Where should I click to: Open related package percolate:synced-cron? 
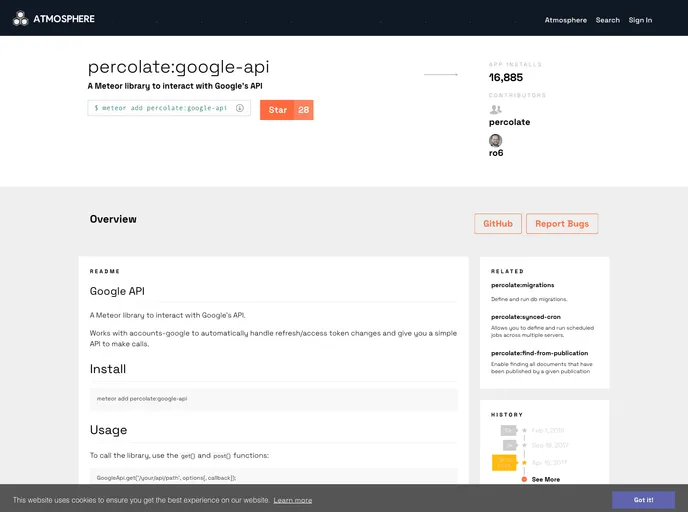(x=526, y=317)
